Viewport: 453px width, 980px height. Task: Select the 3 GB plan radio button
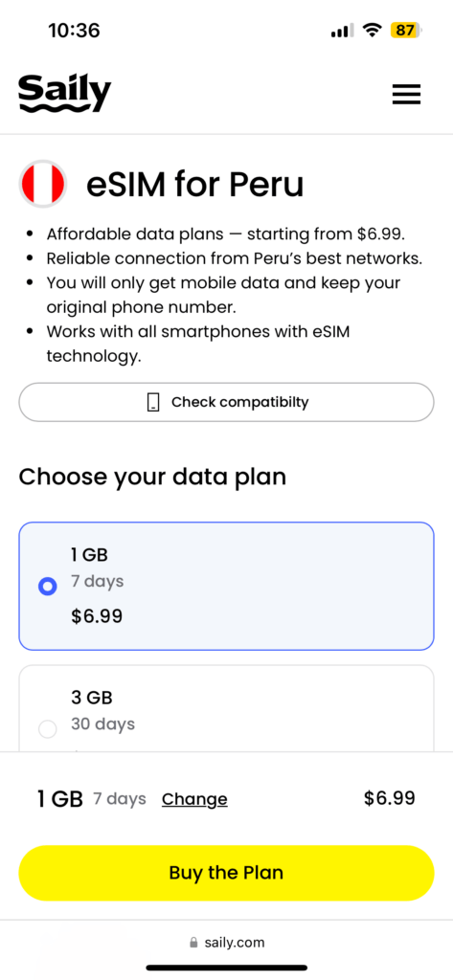point(48,728)
